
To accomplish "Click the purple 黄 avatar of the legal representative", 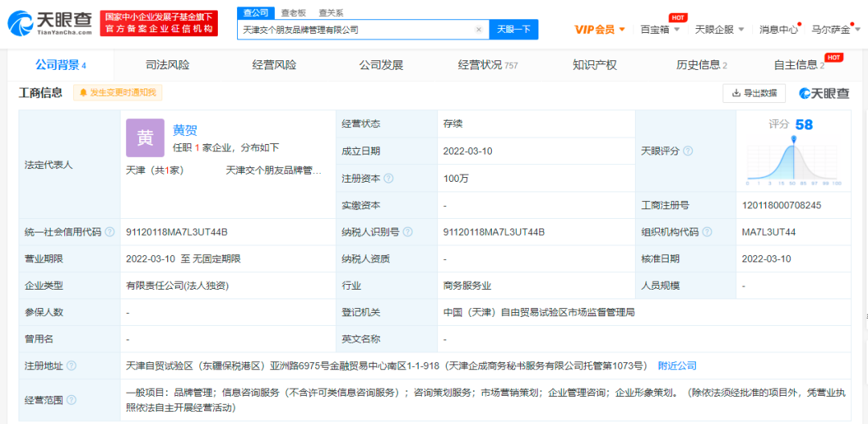I will [x=145, y=138].
